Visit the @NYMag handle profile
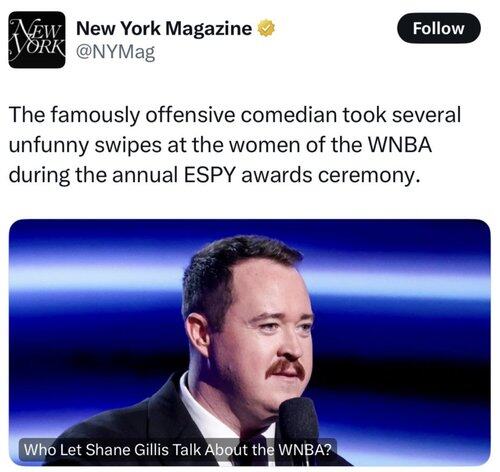500x472 pixels. (x=116, y=52)
